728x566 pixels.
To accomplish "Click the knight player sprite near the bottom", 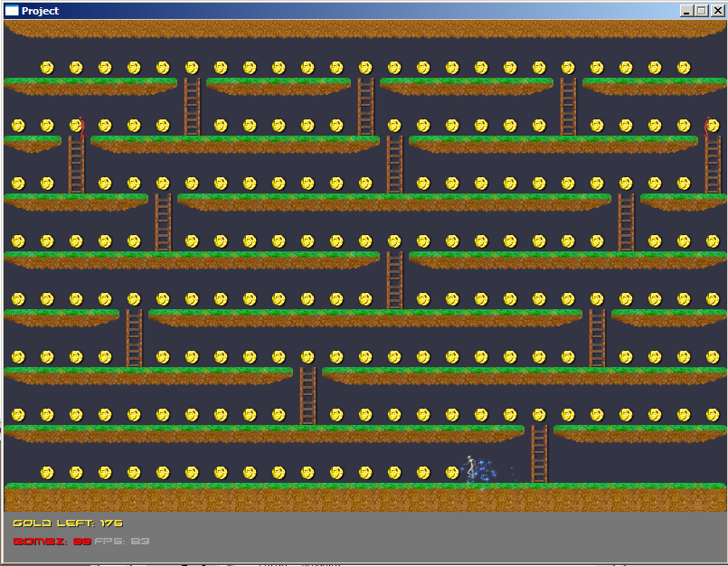I will tap(471, 468).
